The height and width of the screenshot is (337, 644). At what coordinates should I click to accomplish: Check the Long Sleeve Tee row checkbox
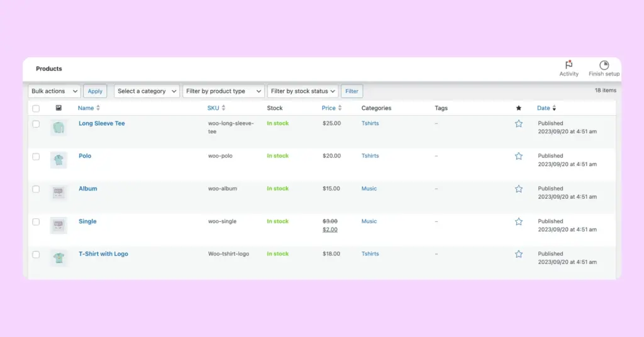pyautogui.click(x=36, y=124)
